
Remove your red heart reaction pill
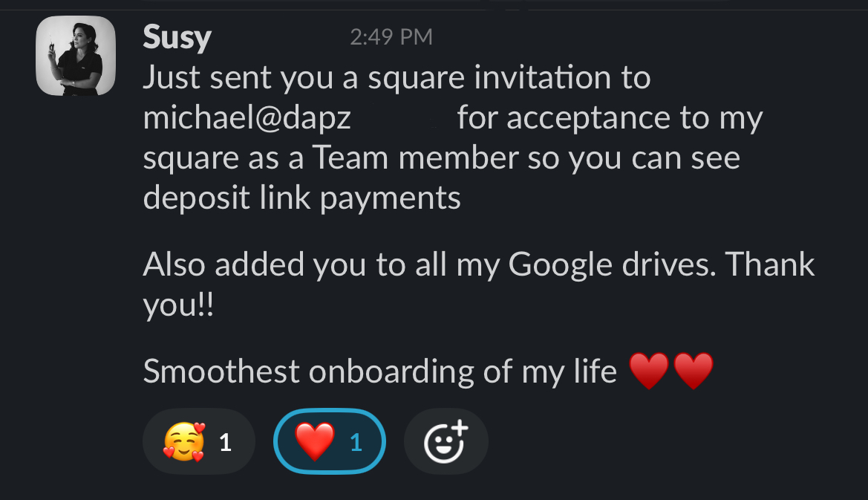coord(330,442)
